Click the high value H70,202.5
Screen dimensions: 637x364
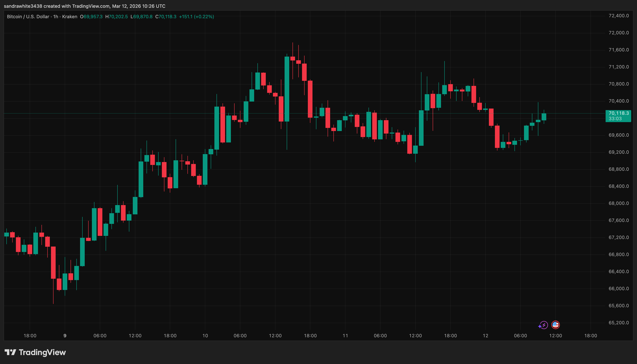pyautogui.click(x=117, y=16)
